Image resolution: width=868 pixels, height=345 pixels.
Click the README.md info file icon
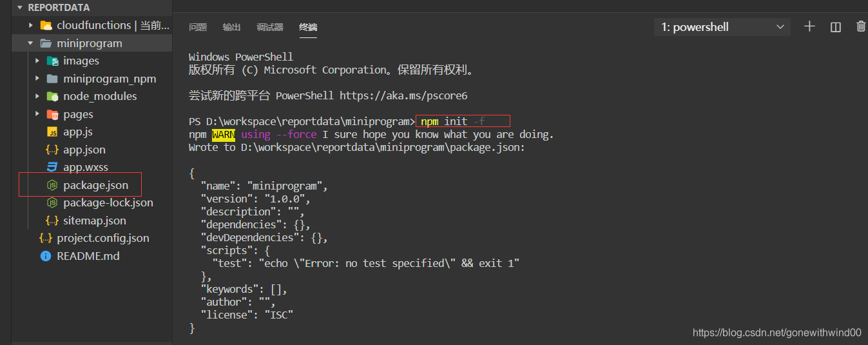[46, 256]
